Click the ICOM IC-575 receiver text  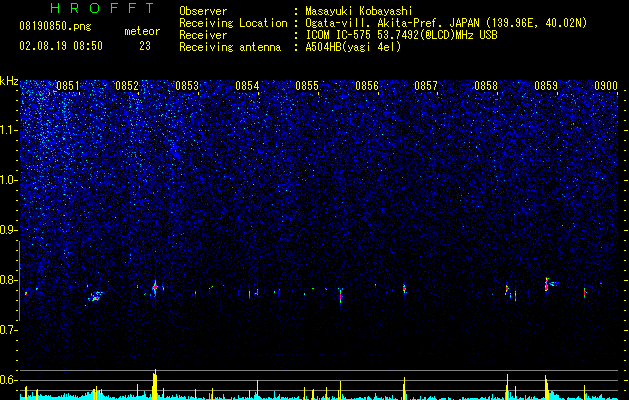pos(401,35)
